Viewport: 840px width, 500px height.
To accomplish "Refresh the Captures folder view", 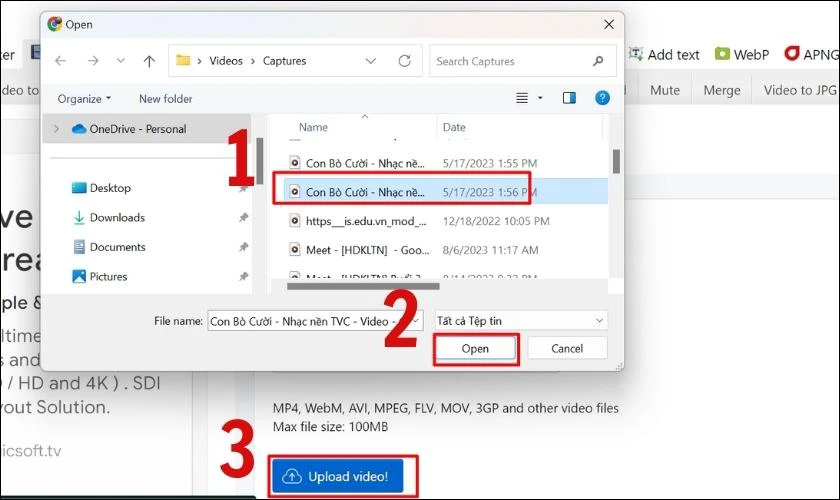I will tap(404, 61).
